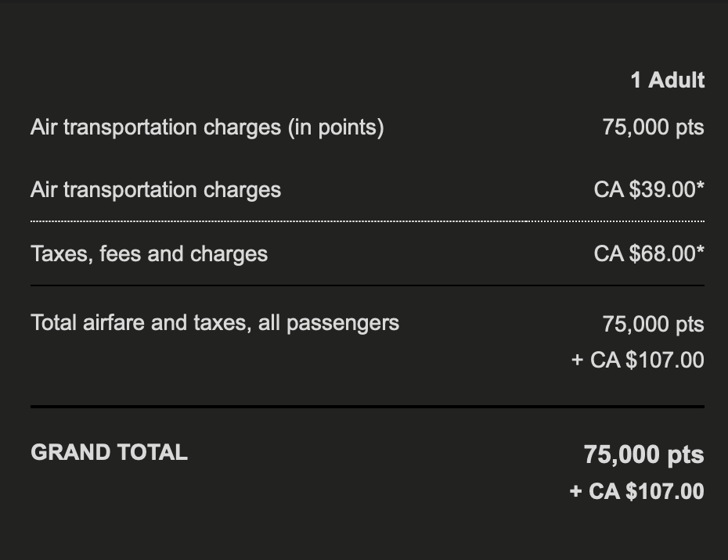The width and height of the screenshot is (728, 560).
Task: Click 'pts' in the grand total
Action: coord(686,455)
